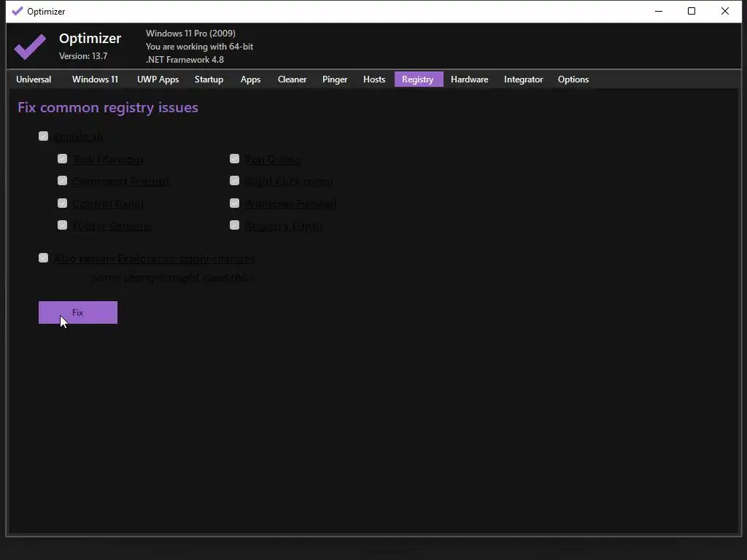Minimize the Optimizer window
The width and height of the screenshot is (747, 560).
tap(659, 11)
